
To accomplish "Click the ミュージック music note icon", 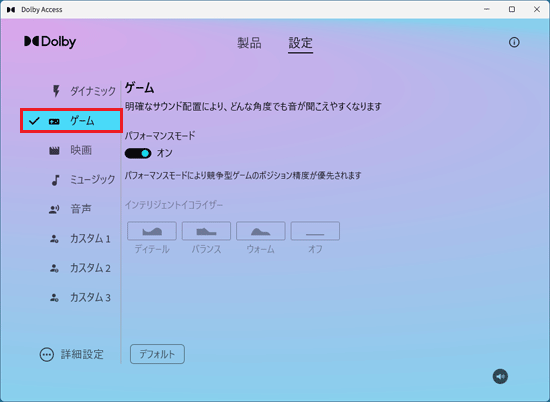I will click(x=55, y=180).
